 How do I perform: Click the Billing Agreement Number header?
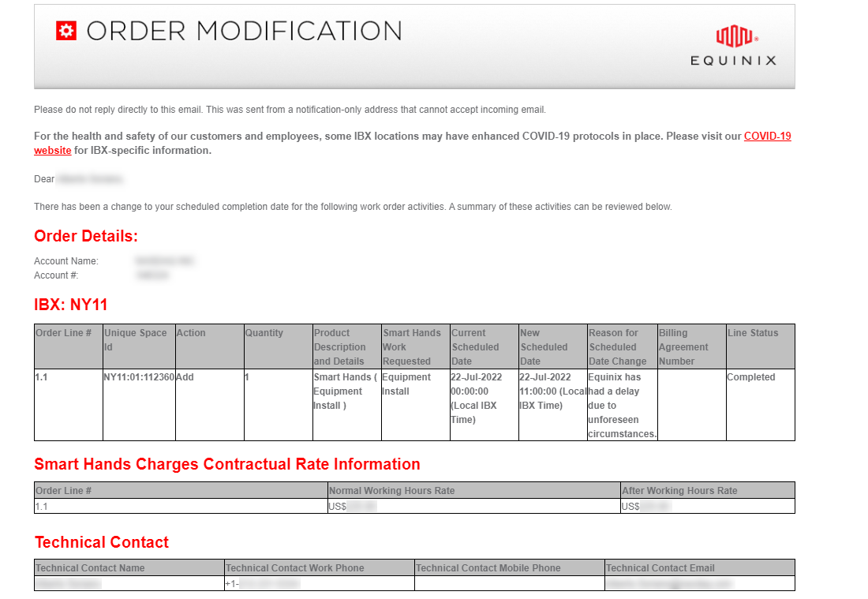tap(692, 346)
